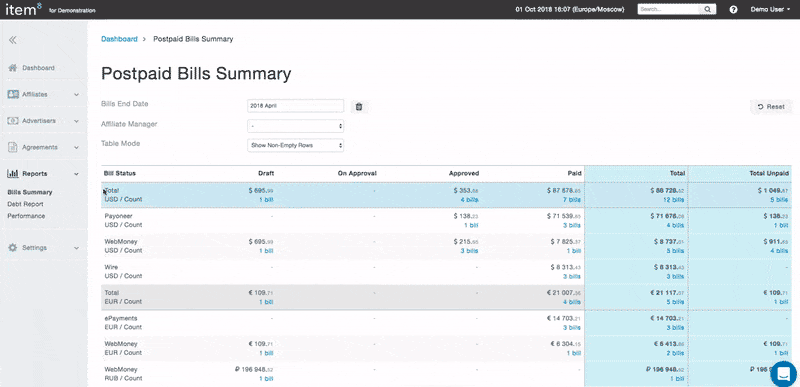Open Bills Summary report in sidebar
800x387 pixels.
pos(30,192)
